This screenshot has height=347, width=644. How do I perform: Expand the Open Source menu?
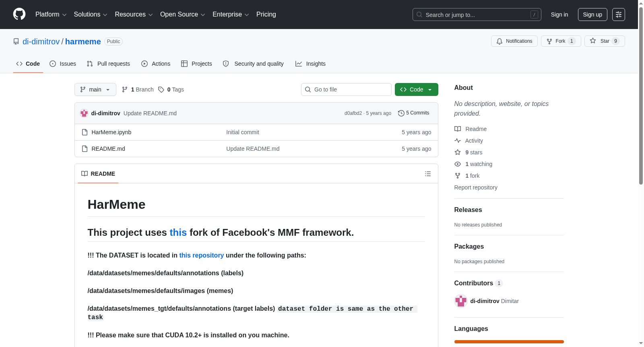pos(183,15)
